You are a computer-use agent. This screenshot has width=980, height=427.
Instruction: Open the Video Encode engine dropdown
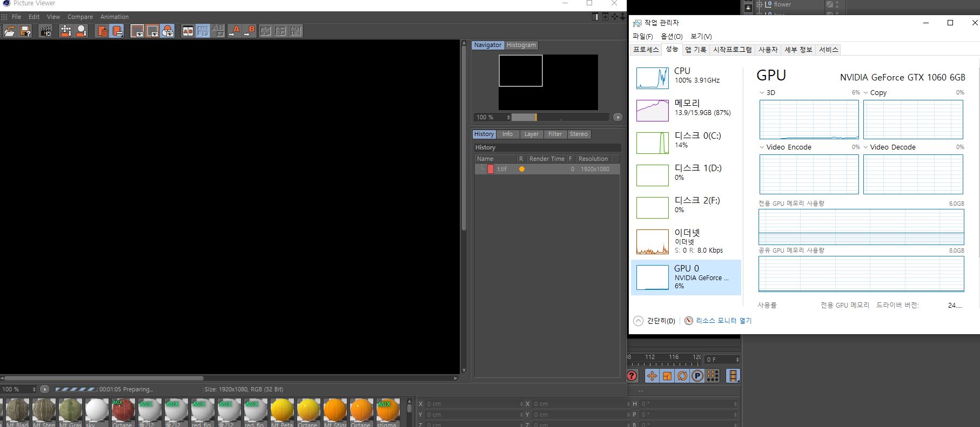762,147
